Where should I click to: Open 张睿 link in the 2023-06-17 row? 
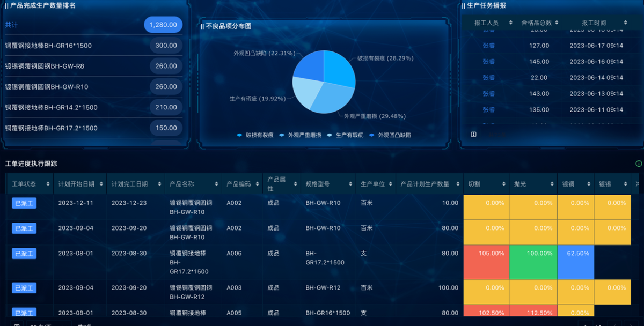(x=488, y=46)
